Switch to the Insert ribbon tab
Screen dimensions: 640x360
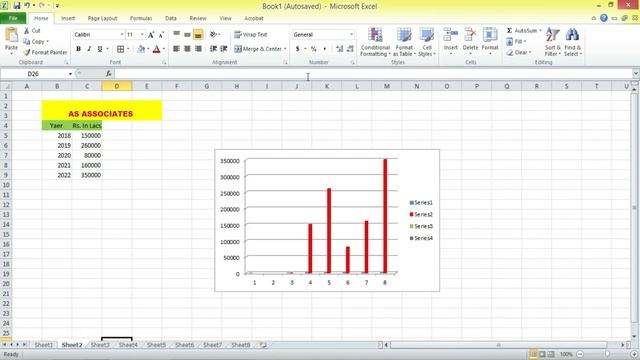(68, 18)
